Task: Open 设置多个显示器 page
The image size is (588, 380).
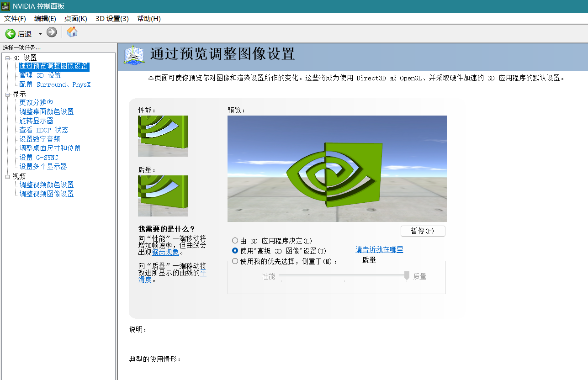Action: coord(43,166)
